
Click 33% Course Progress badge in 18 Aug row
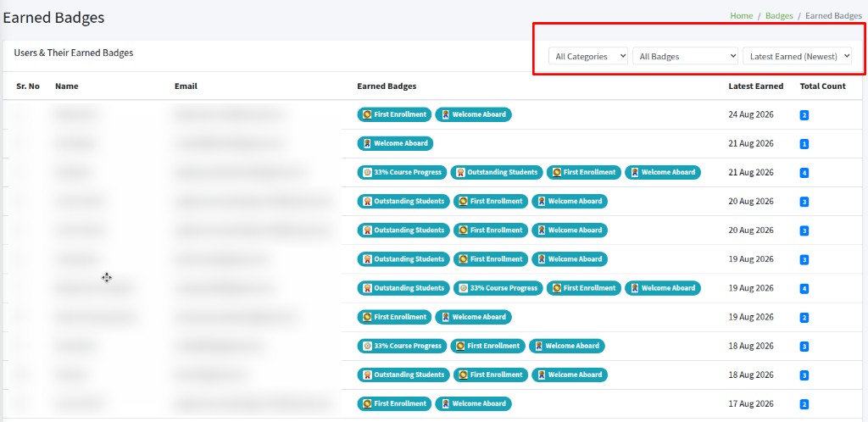[402, 346]
